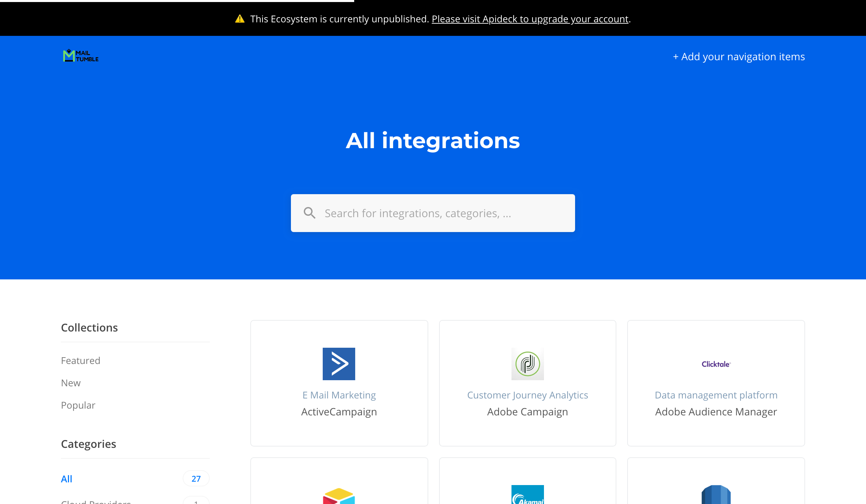The width and height of the screenshot is (866, 504).
Task: Select the Popular collection
Action: 78,405
